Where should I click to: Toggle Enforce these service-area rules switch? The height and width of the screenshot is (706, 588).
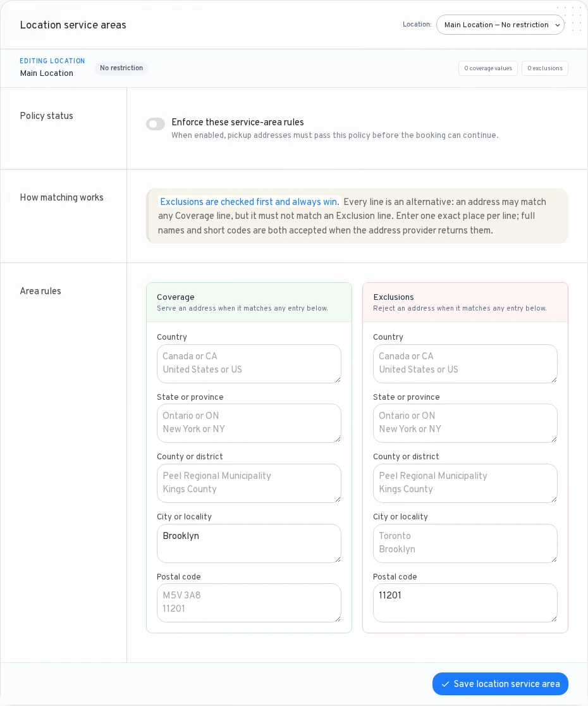pyautogui.click(x=156, y=124)
